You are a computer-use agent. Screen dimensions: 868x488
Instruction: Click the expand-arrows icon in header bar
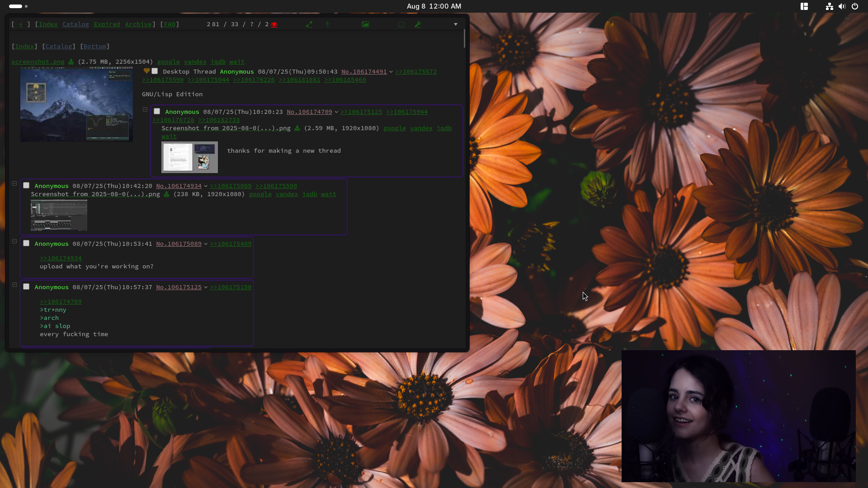coord(309,24)
